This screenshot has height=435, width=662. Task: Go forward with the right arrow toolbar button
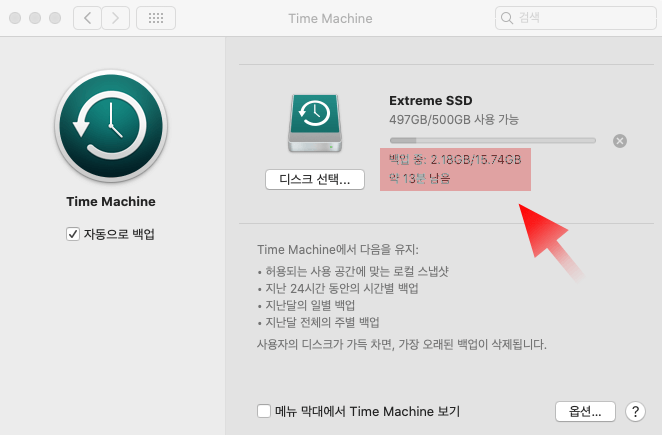[115, 18]
